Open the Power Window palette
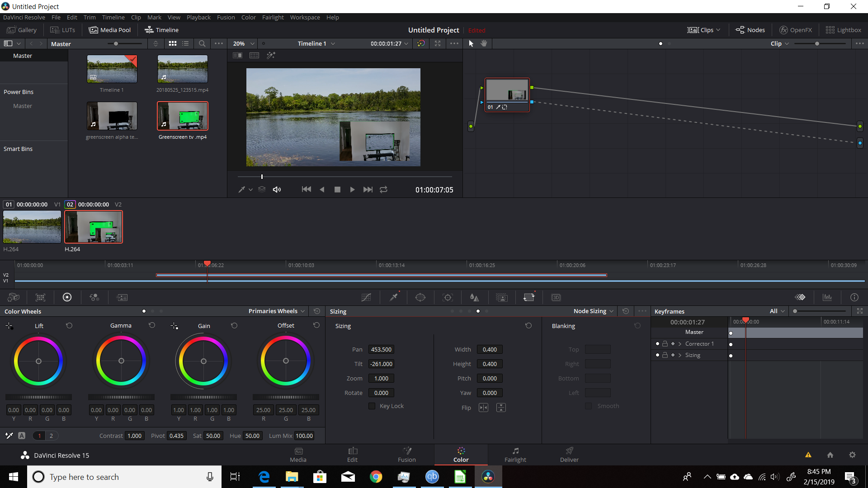868x488 pixels. pos(420,297)
